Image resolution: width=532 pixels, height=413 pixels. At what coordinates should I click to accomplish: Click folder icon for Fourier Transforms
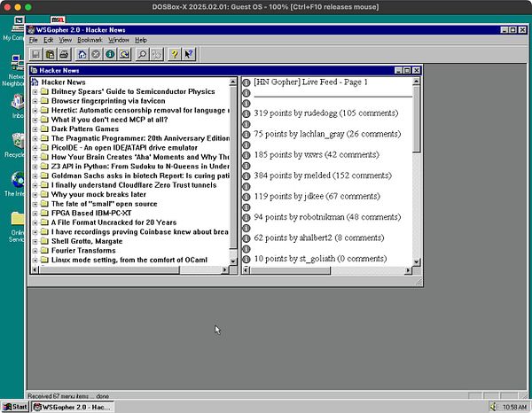click(x=44, y=251)
